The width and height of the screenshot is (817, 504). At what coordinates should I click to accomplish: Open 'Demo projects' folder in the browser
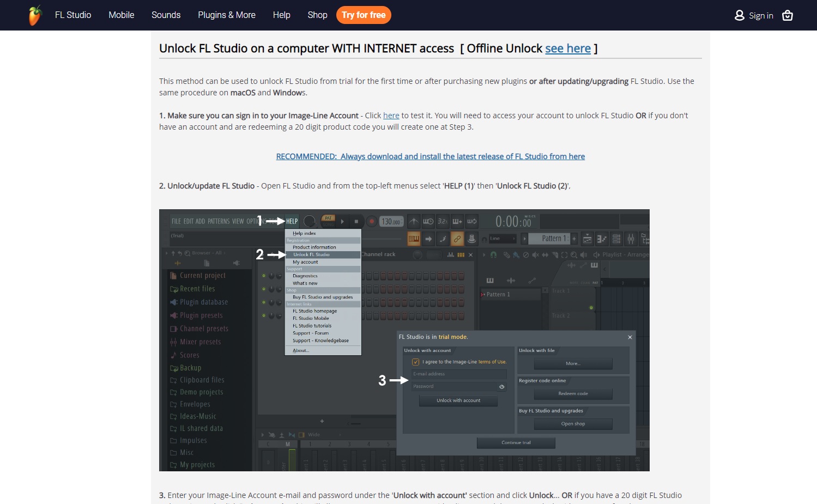pos(197,392)
